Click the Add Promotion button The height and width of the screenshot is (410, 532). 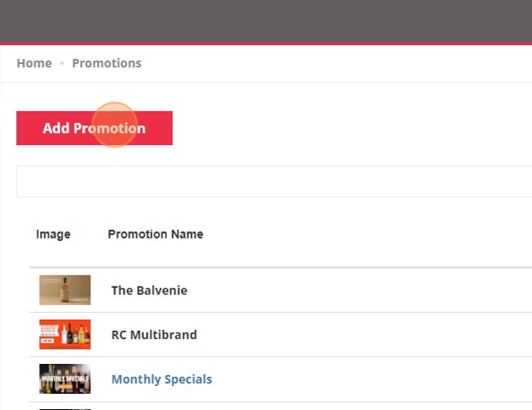point(95,128)
